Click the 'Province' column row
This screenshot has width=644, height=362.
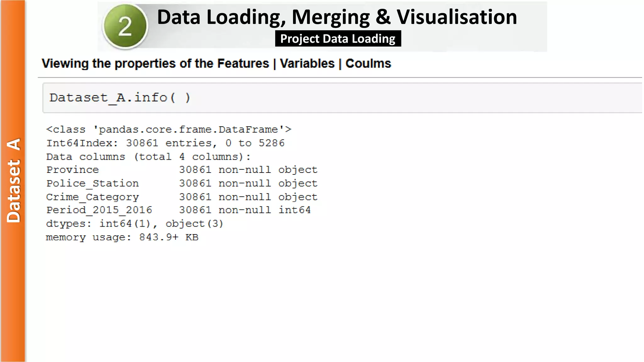[x=182, y=170]
